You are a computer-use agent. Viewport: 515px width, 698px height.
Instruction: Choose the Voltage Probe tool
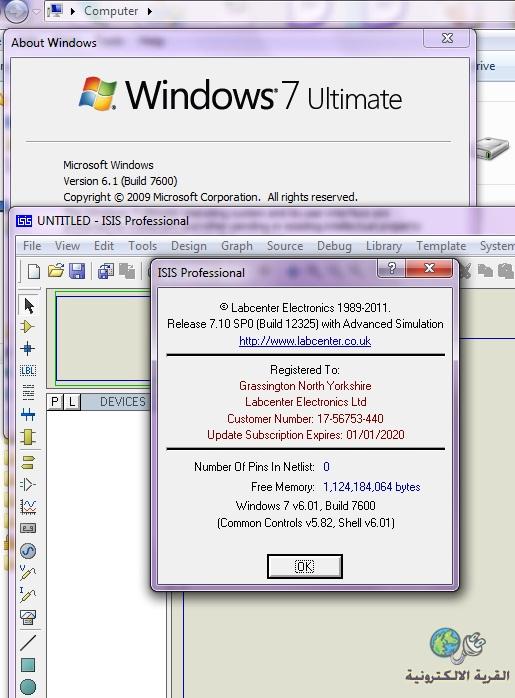pos(28,573)
